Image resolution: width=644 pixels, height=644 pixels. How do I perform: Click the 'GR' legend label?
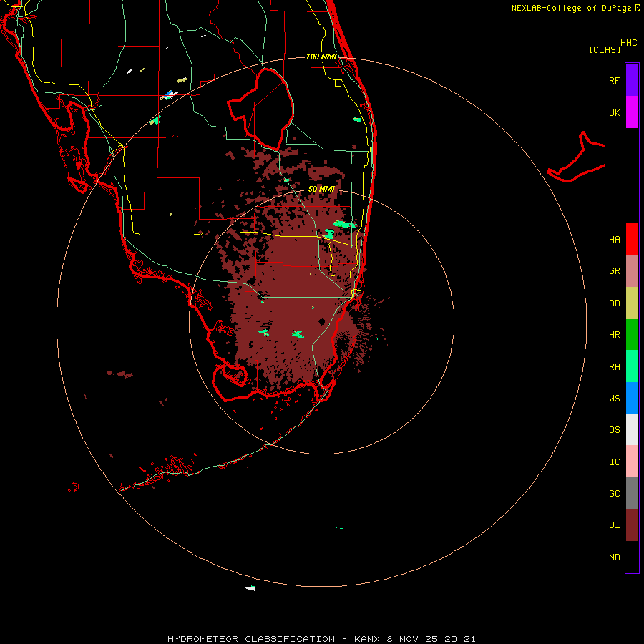[615, 271]
